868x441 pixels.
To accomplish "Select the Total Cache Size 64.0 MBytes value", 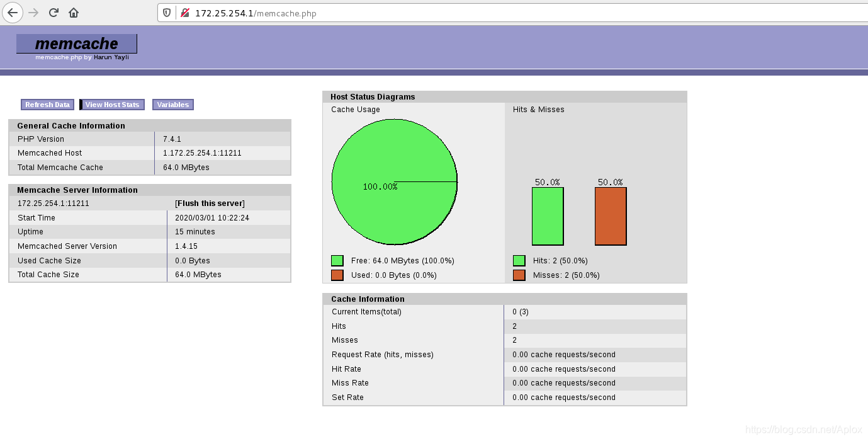I will 198,275.
